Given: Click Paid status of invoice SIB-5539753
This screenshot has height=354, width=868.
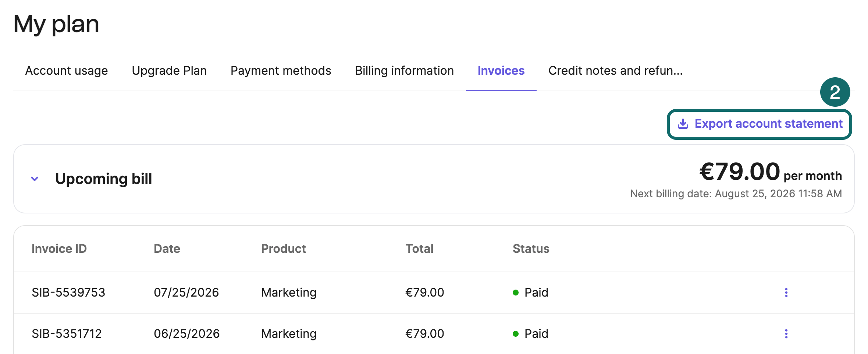Looking at the screenshot, I should [530, 293].
